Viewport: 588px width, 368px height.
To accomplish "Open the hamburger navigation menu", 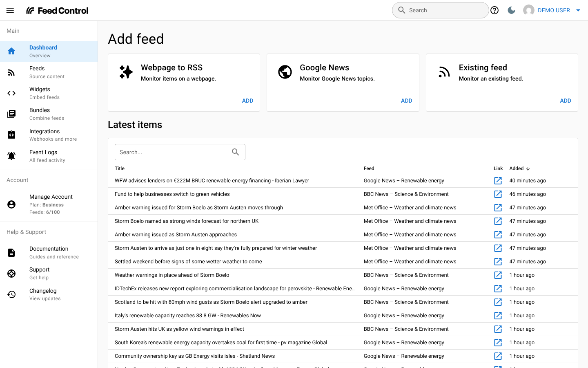I will [10, 10].
